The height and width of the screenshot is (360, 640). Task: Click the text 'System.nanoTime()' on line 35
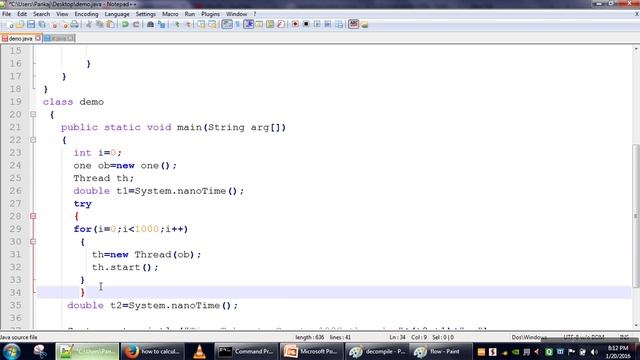180,305
